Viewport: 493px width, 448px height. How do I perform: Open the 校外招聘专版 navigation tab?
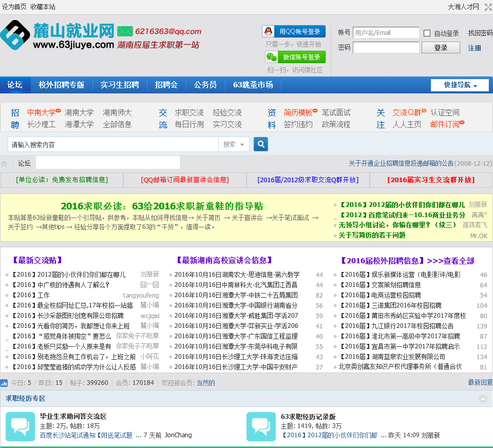click(x=61, y=85)
